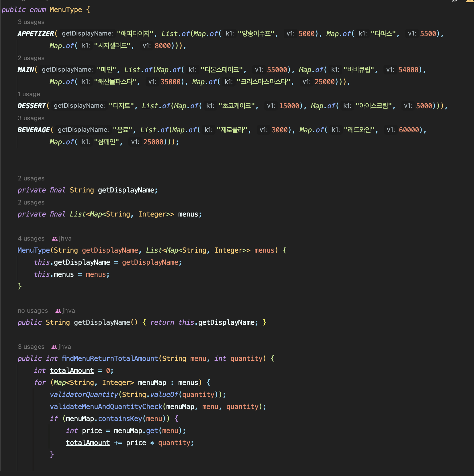Select the BEVERAGE enum constant
Viewport: 474px width, 476px height.
tap(34, 130)
